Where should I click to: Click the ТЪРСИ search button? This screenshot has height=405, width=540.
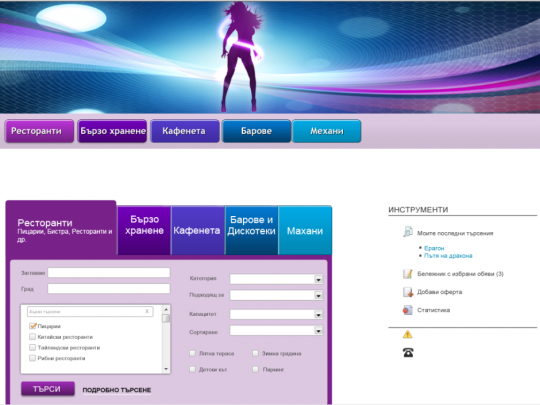click(x=48, y=389)
